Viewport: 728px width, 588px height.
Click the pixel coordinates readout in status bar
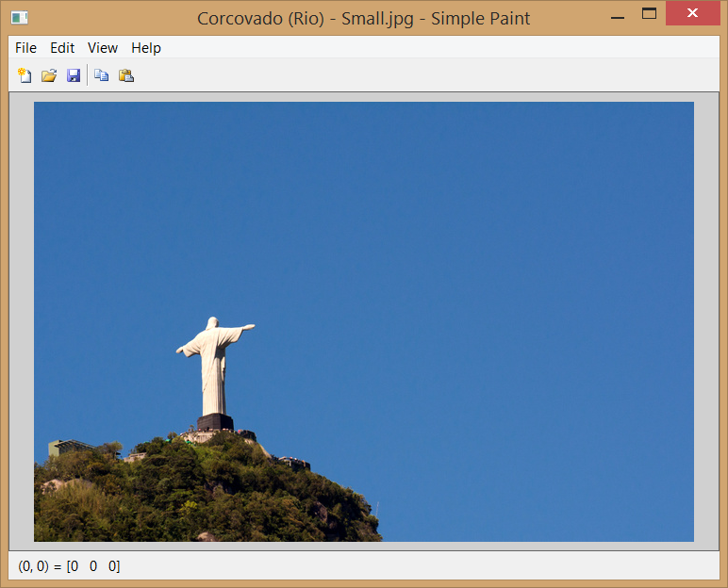(x=69, y=566)
